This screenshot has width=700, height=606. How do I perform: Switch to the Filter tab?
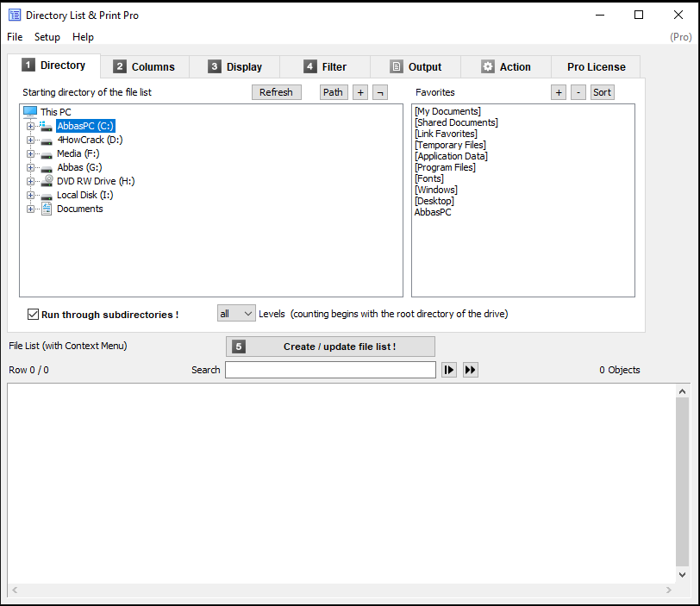tap(325, 67)
